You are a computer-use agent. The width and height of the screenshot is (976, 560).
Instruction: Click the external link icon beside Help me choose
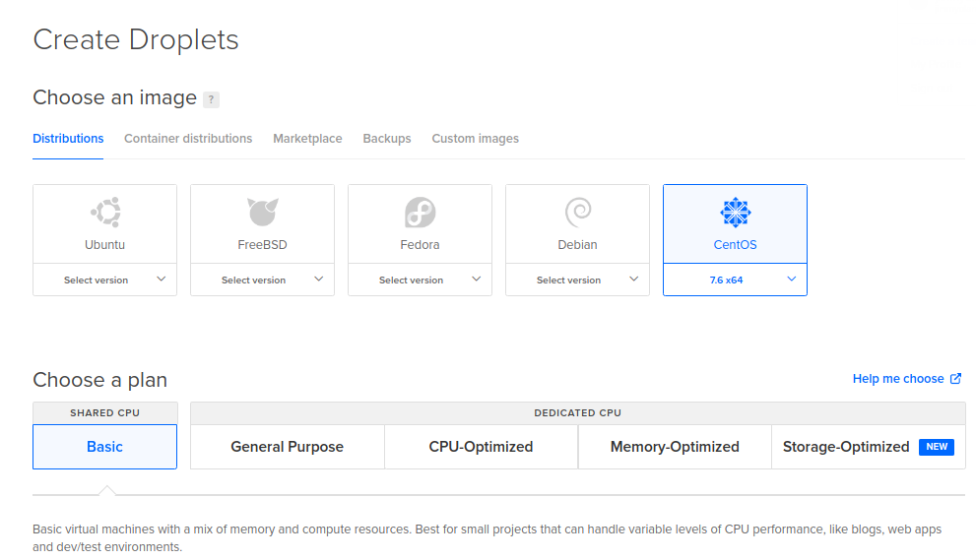(x=955, y=379)
